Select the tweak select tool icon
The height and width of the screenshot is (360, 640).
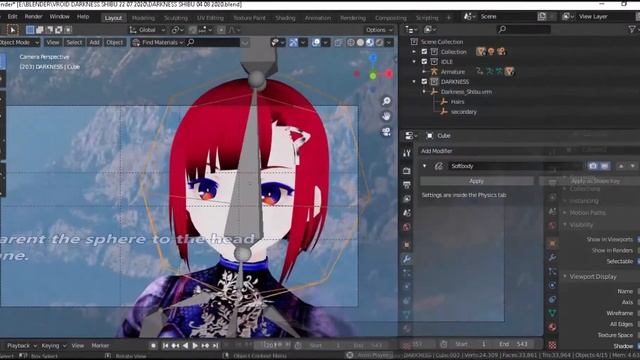click(13, 30)
